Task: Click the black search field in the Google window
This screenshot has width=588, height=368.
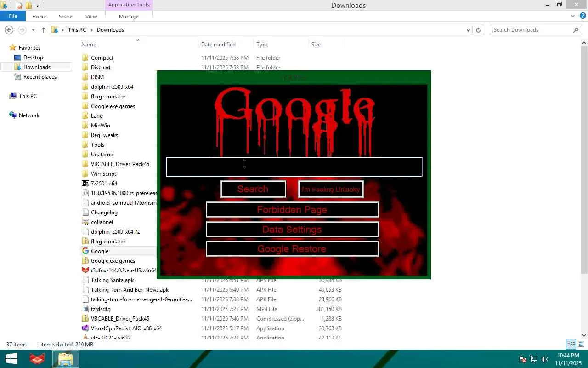Action: (294, 167)
